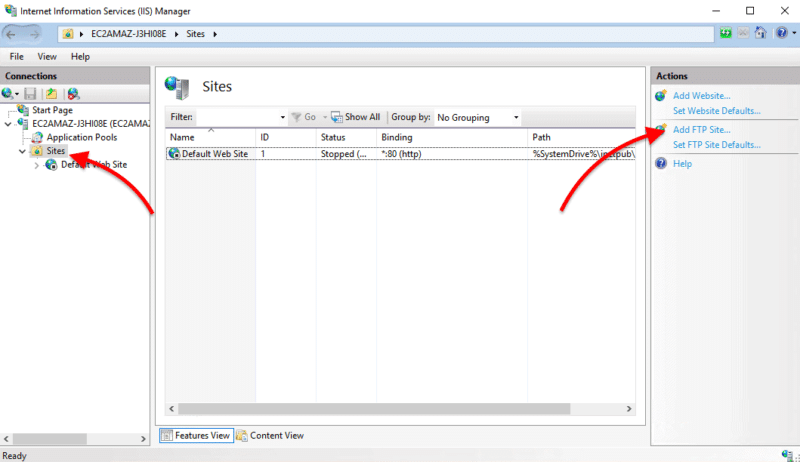Click the Application Pools icon in tree

click(x=37, y=138)
